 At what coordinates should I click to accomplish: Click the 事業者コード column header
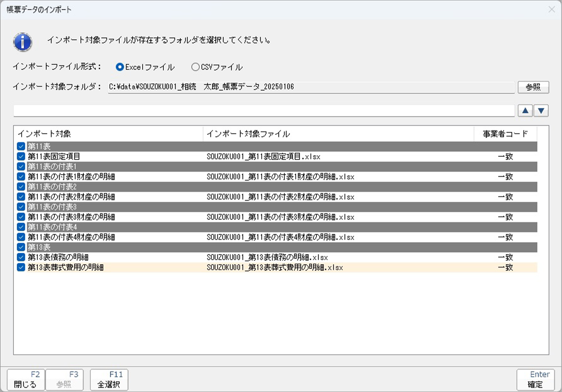tap(505, 134)
